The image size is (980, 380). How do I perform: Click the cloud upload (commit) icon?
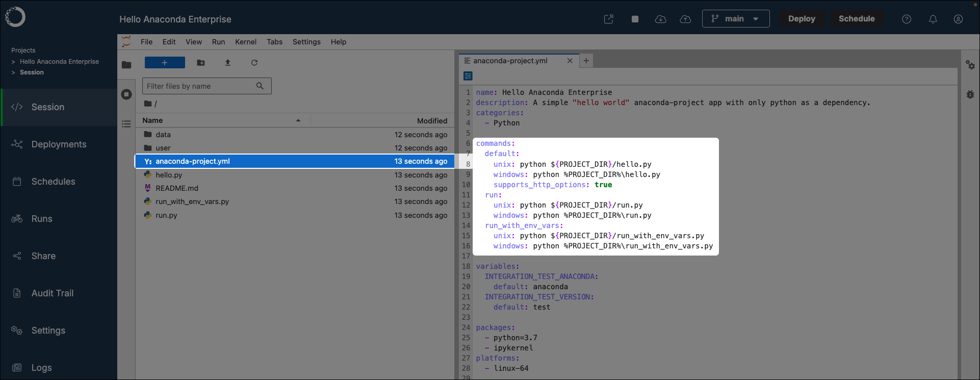685,19
